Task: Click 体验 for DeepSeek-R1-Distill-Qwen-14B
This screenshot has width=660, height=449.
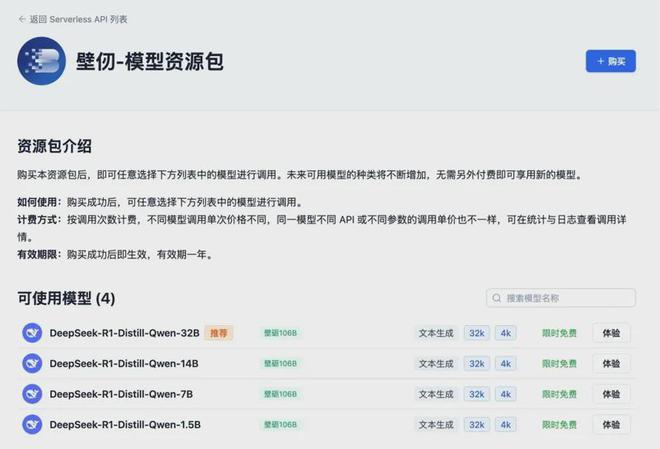Action: (x=611, y=364)
